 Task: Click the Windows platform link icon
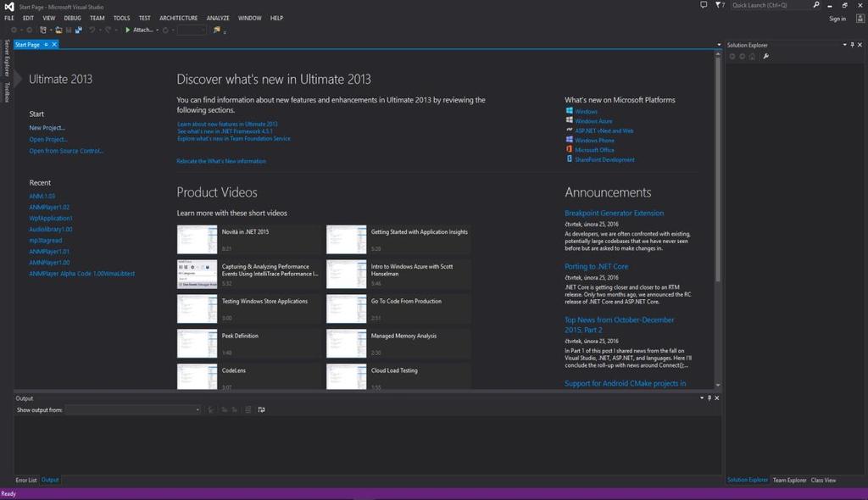(x=569, y=111)
